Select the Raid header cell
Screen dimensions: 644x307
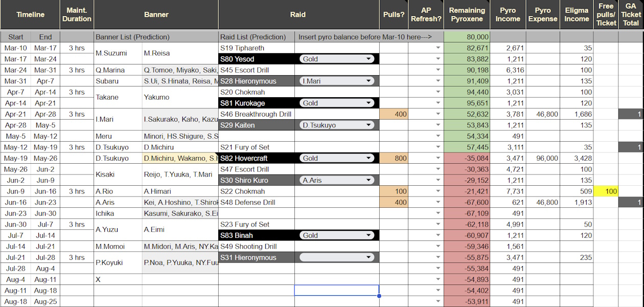point(298,15)
